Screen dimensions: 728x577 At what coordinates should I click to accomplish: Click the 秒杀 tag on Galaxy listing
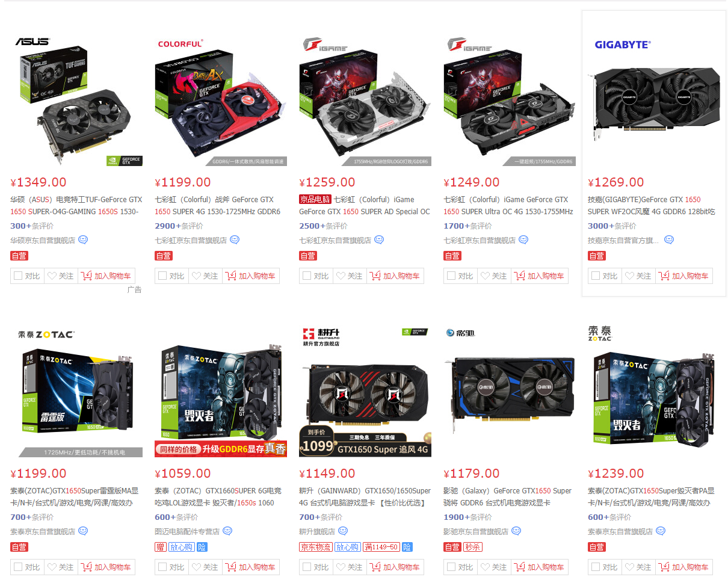pyautogui.click(x=472, y=548)
